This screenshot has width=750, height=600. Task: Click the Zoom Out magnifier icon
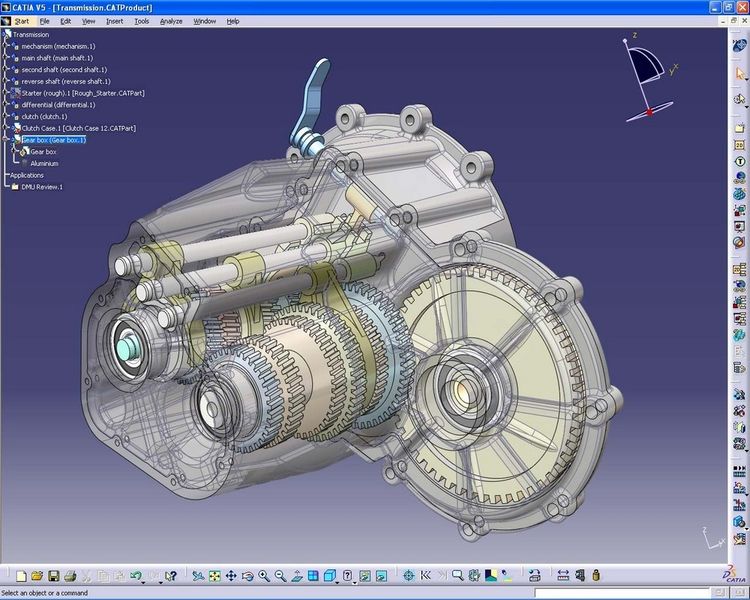tap(281, 576)
